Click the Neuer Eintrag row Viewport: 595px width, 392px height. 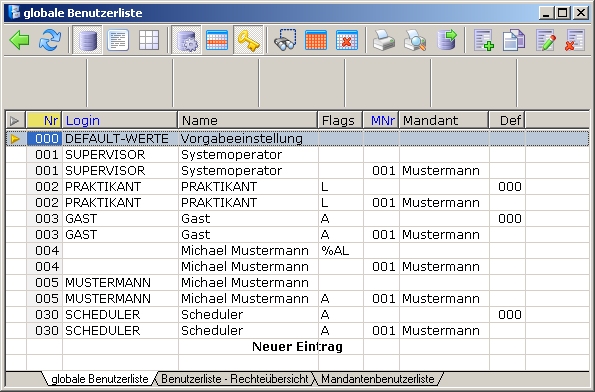[x=297, y=346]
